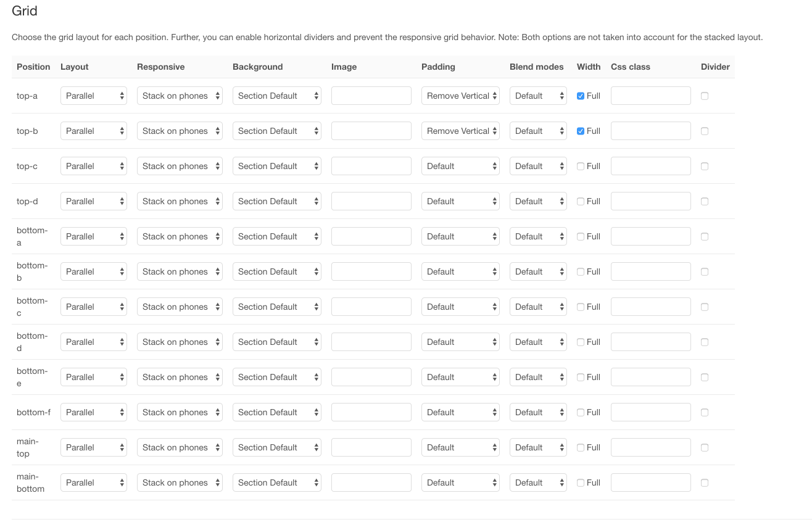Enable Divider checkbox for top-a
Screen dimensions: 812x530
click(705, 96)
